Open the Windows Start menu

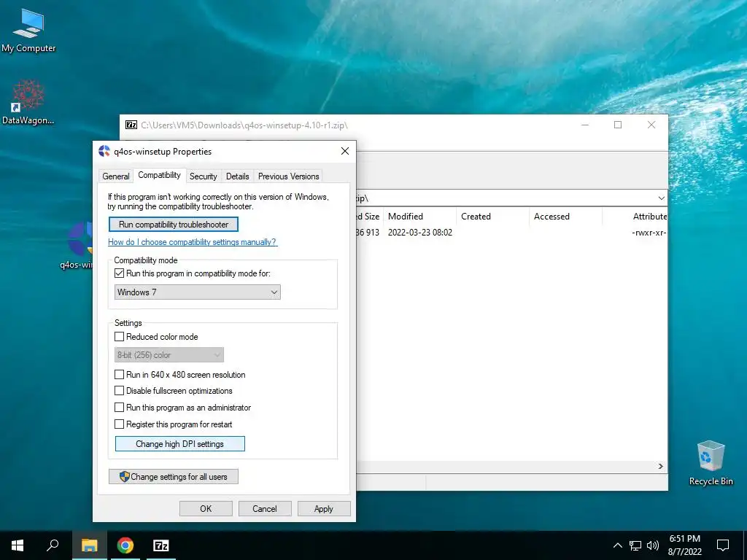[x=18, y=545]
